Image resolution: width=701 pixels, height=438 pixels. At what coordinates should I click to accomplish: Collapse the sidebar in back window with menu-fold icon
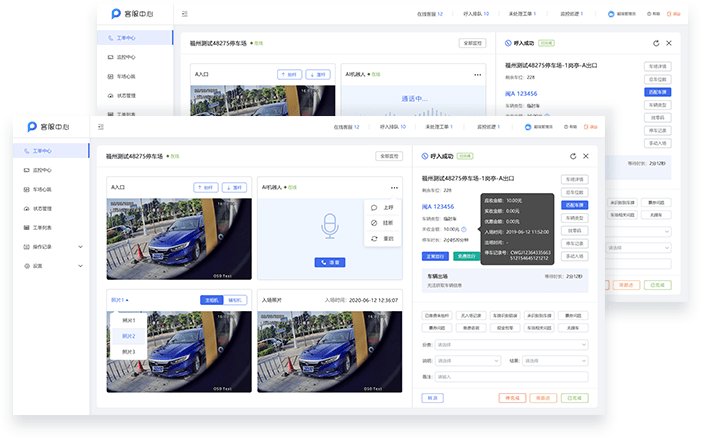click(x=185, y=14)
